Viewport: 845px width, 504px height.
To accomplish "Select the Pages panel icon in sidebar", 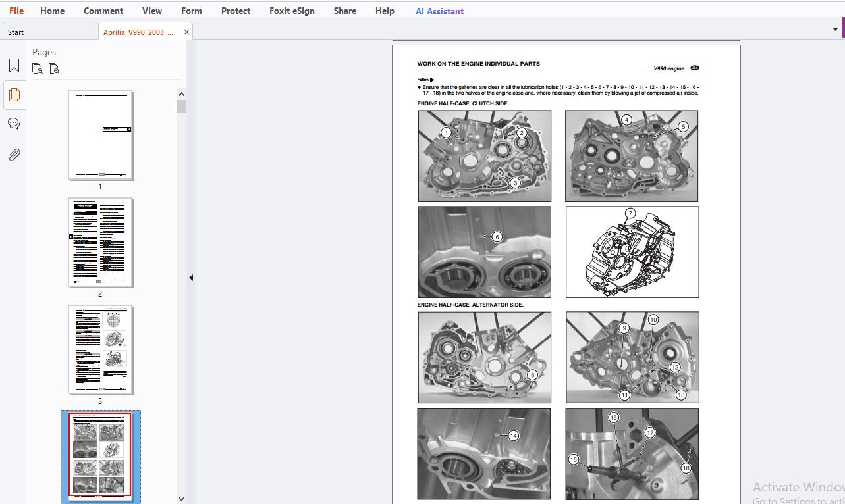I will point(14,95).
